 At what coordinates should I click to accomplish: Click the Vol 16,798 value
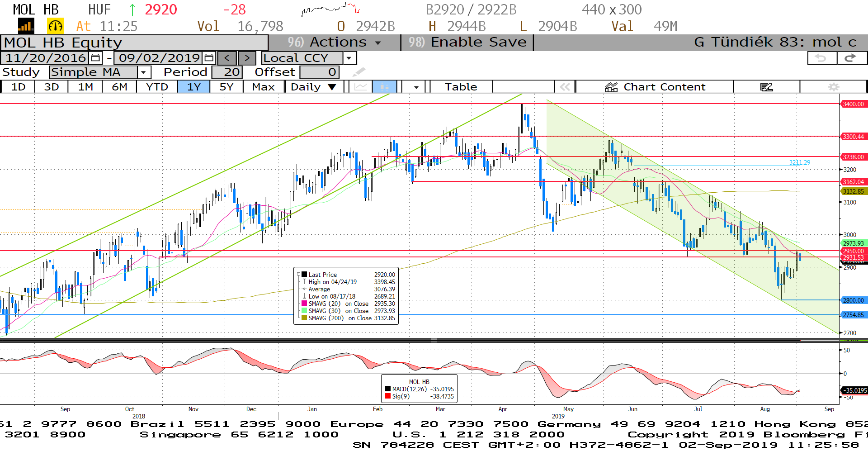pos(260,26)
